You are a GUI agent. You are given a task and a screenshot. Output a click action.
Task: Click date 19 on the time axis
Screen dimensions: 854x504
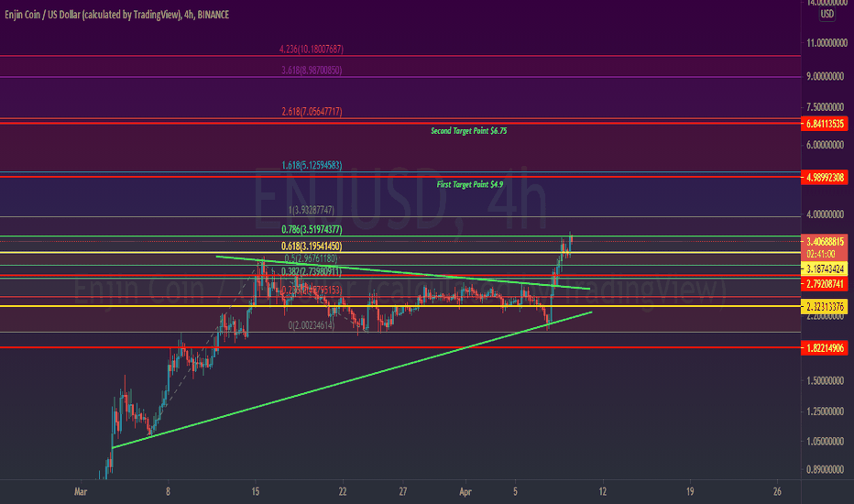coord(689,491)
